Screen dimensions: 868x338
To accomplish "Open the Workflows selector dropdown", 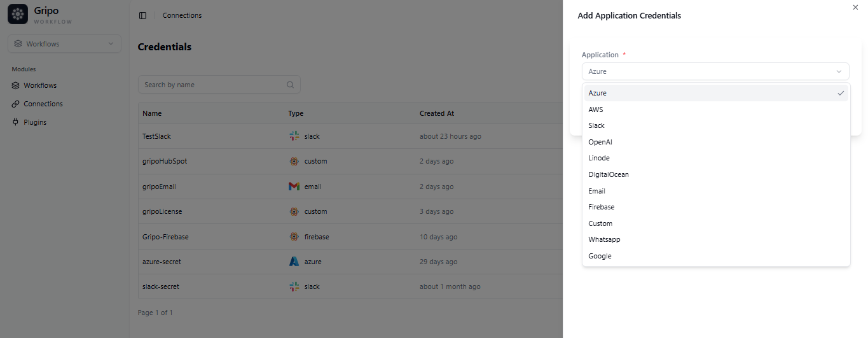I will (64, 44).
